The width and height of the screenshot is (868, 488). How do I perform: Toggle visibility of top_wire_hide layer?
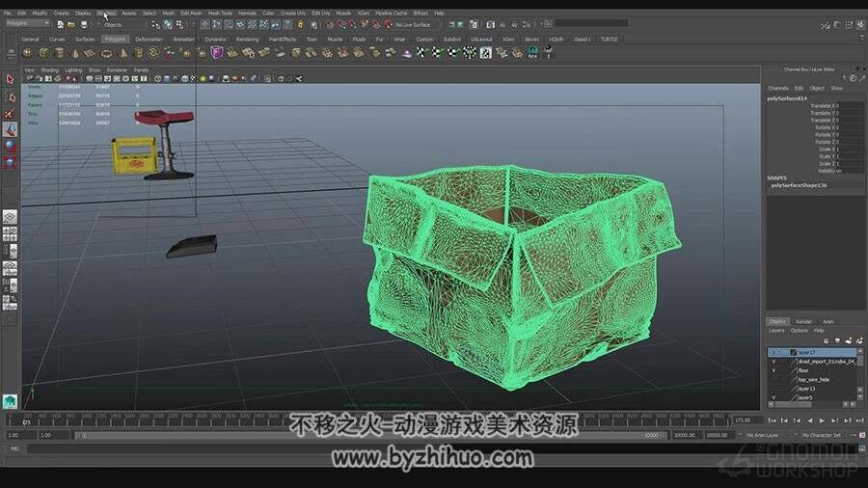click(x=773, y=380)
